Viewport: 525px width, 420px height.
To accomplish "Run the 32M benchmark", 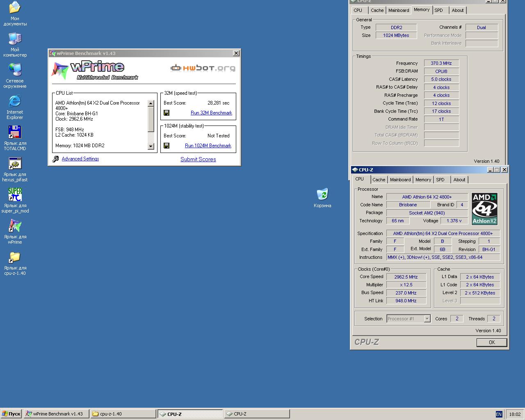I will (x=211, y=113).
